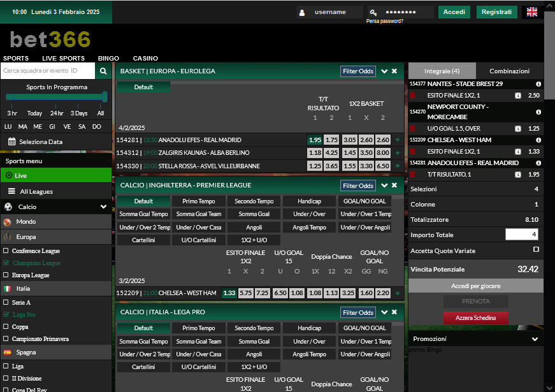The image size is (555, 392).
Task: Expand the Italia category
Action: pyautogui.click(x=56, y=289)
